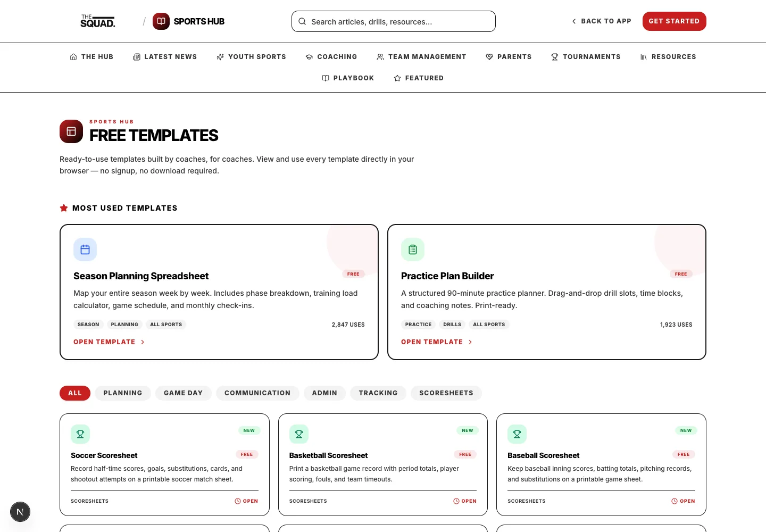The height and width of the screenshot is (532, 766).
Task: Click the arrow after Season Planning Open Template
Action: pos(143,342)
